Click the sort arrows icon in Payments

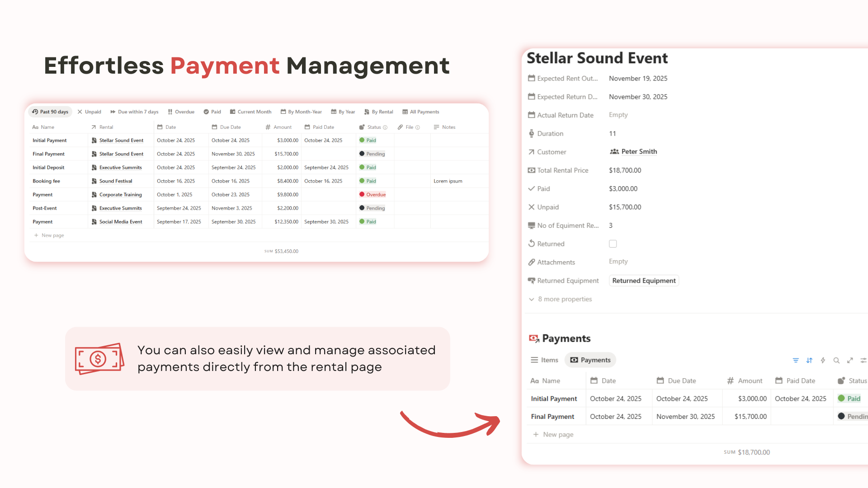[809, 360]
